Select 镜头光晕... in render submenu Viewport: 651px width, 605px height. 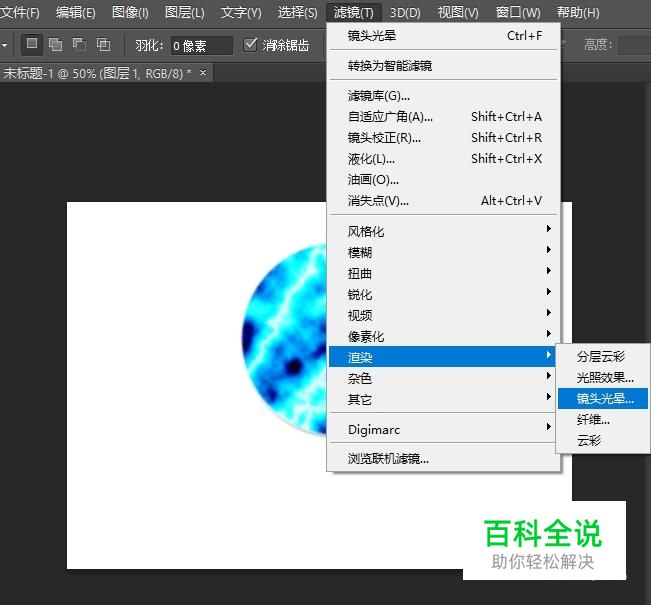click(x=603, y=399)
